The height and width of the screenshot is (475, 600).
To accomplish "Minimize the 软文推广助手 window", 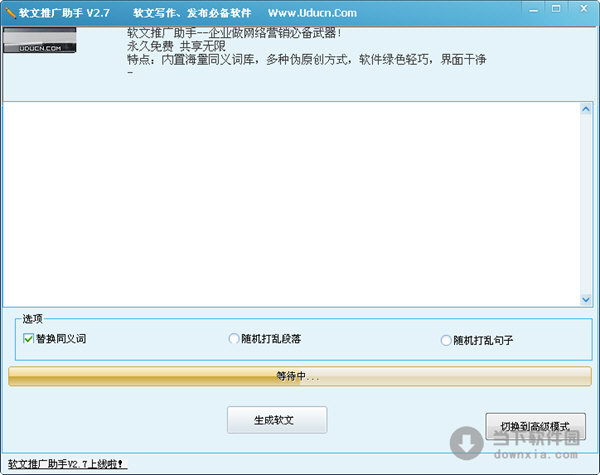I will [x=533, y=10].
